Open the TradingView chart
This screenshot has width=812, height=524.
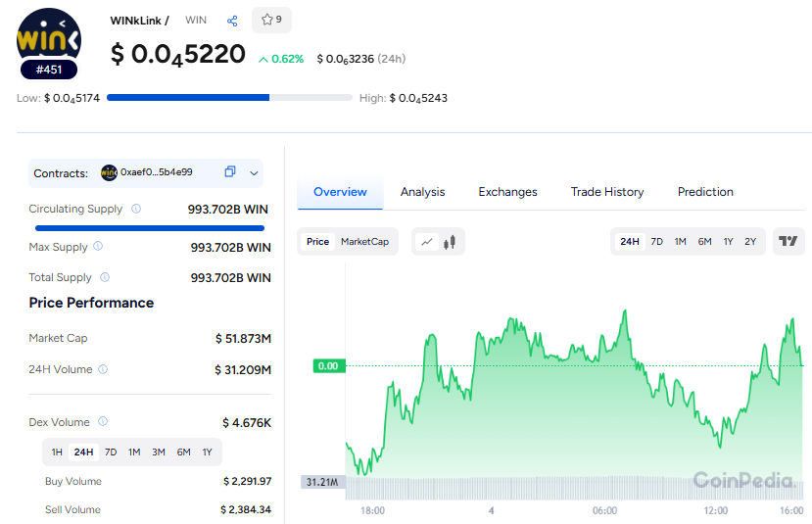(x=788, y=241)
